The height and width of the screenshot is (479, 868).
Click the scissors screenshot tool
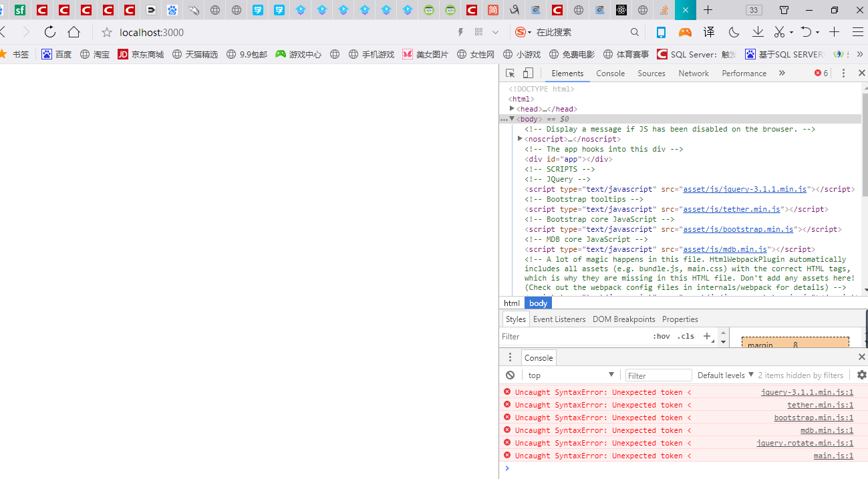pos(779,32)
